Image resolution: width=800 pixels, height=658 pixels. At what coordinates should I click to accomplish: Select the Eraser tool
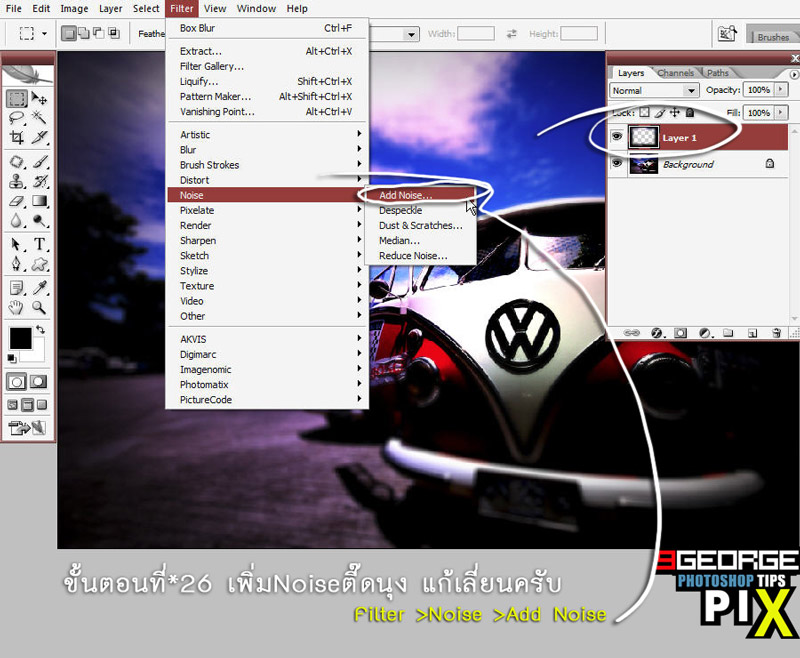point(16,201)
